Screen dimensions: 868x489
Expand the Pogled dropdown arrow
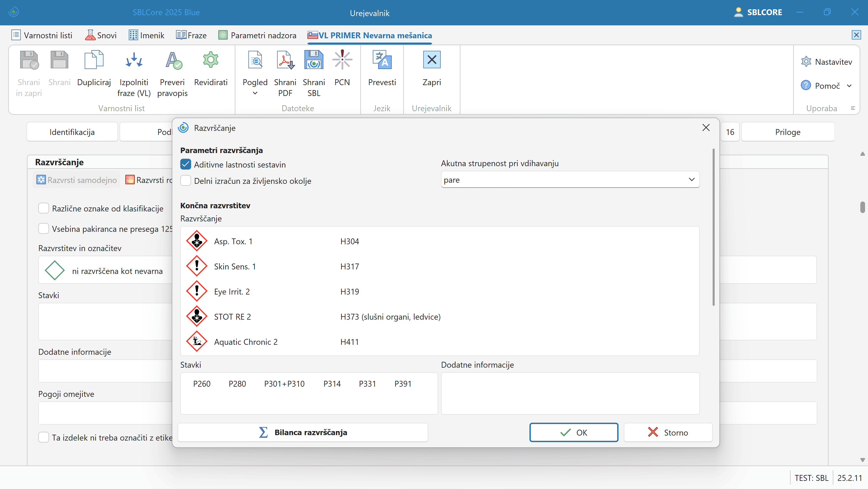pos(255,93)
